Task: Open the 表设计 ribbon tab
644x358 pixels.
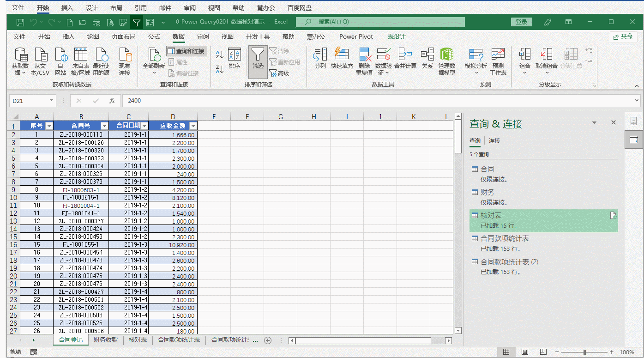Action: point(397,37)
